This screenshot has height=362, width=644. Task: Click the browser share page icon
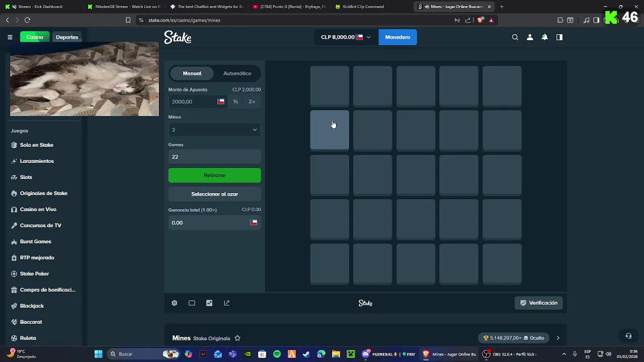coord(468,20)
